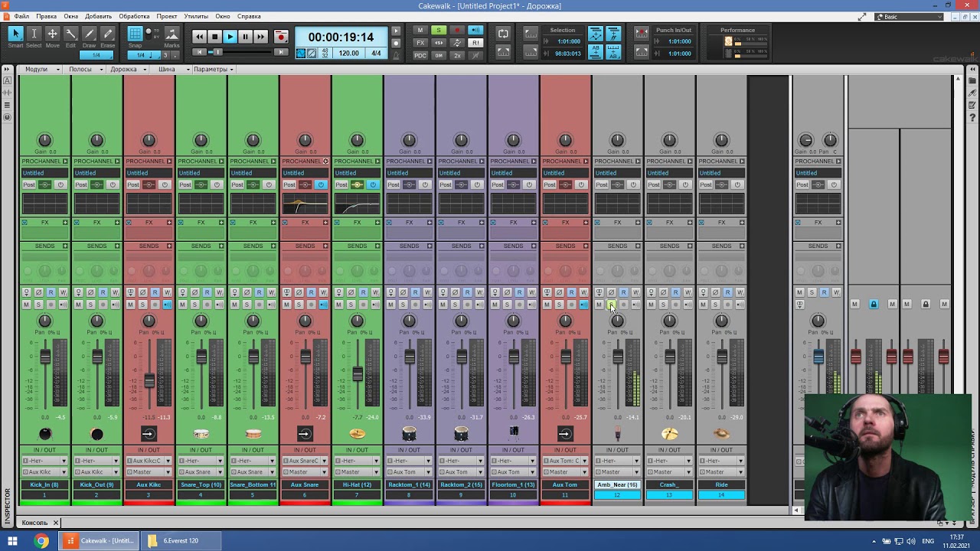Mute the Kick_In track
The image size is (980, 551).
pos(26,305)
